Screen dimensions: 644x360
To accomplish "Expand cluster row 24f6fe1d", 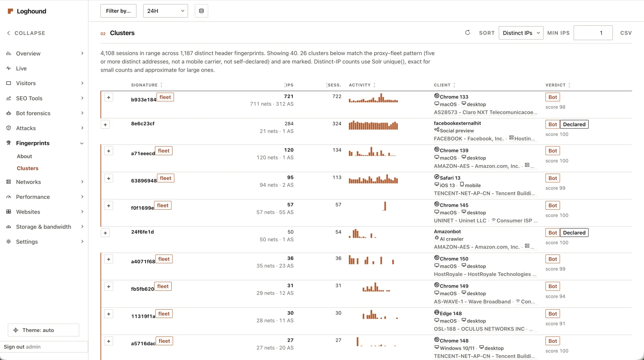I will tap(105, 233).
